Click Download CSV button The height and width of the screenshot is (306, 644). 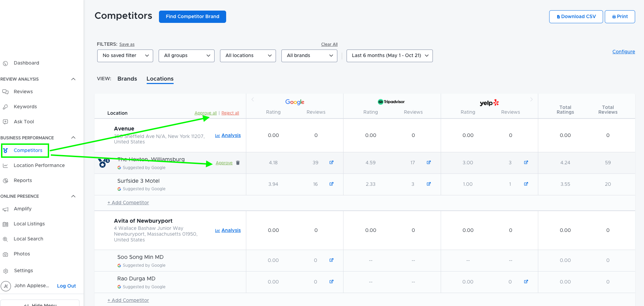click(576, 17)
